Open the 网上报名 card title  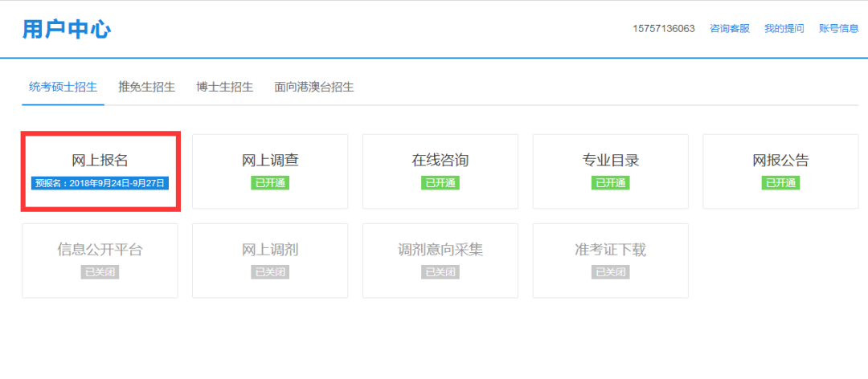100,160
